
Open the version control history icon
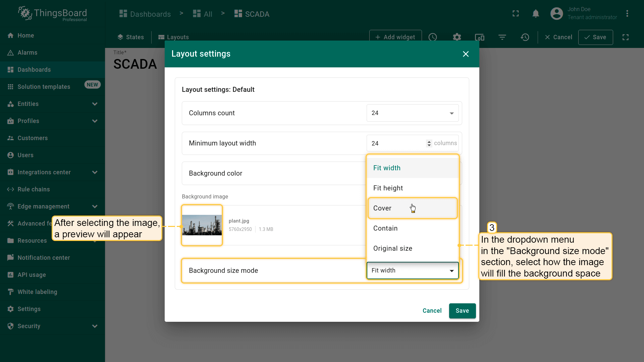(x=525, y=37)
